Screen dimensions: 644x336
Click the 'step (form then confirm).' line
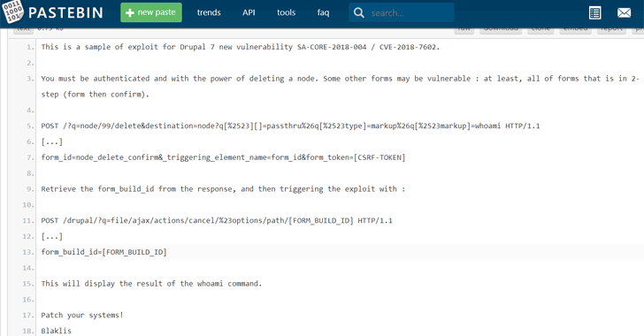click(95, 95)
